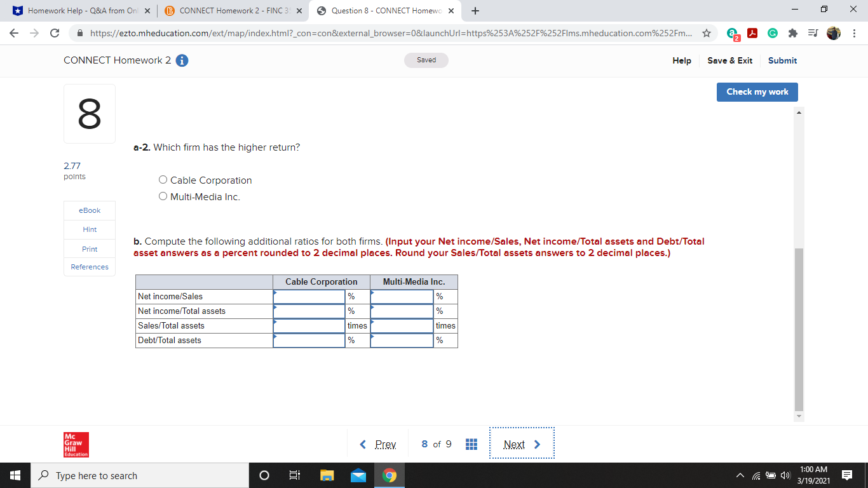The image size is (868, 488).
Task: Select the Multi-Media Inc. radio button
Action: coord(163,196)
